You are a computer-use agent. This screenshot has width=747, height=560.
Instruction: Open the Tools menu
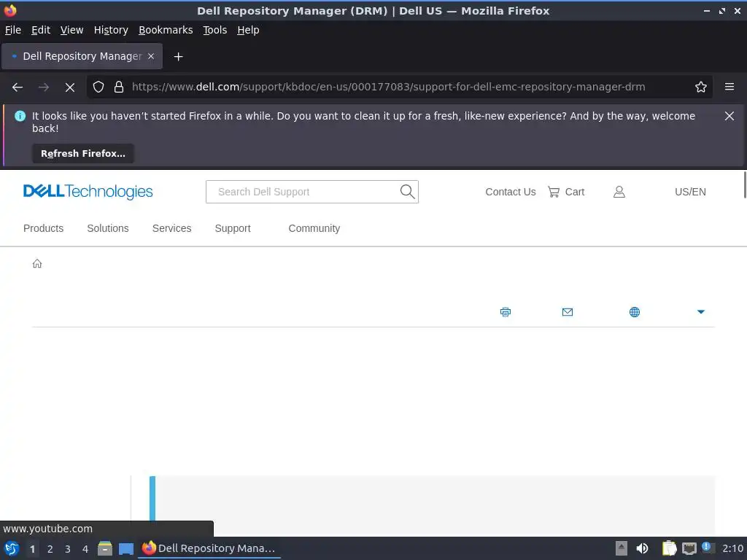tap(215, 30)
